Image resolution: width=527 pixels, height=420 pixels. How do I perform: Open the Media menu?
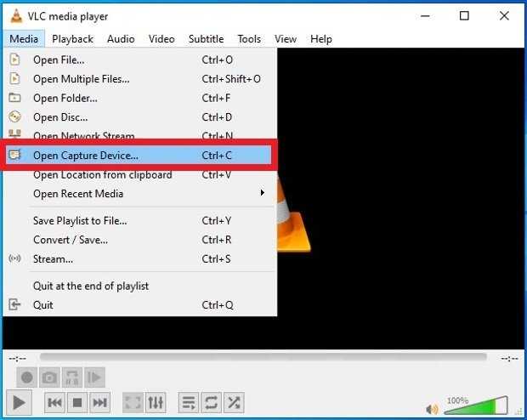pyautogui.click(x=24, y=39)
